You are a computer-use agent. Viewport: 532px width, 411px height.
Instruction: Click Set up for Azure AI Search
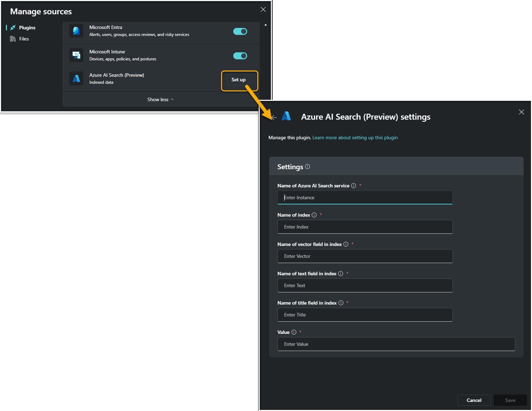click(238, 80)
